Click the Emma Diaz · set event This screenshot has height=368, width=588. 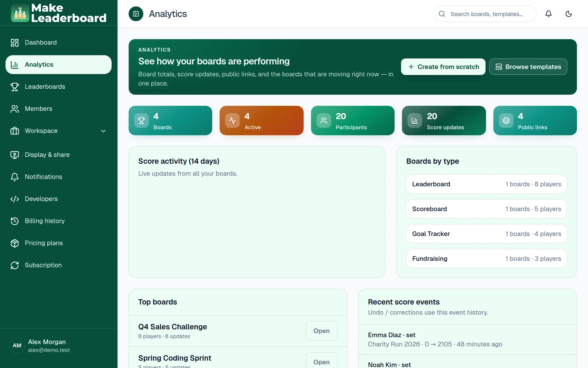[467, 339]
